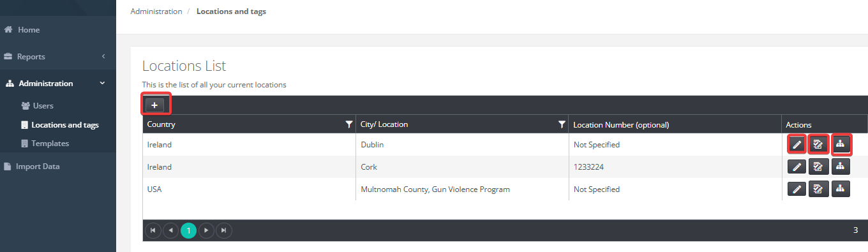
Task: Open the City/ Location column filter
Action: pos(562,124)
